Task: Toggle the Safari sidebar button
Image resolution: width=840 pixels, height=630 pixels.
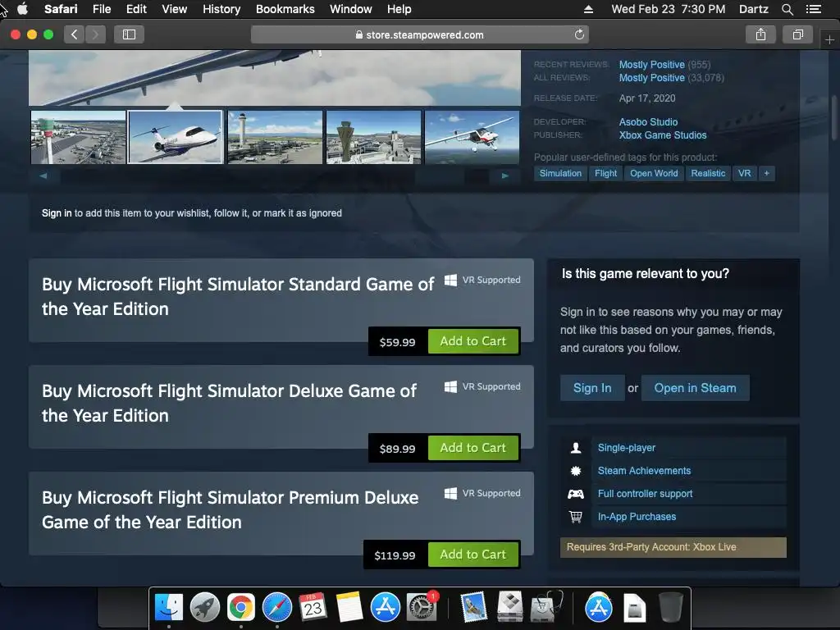Action: [129, 34]
